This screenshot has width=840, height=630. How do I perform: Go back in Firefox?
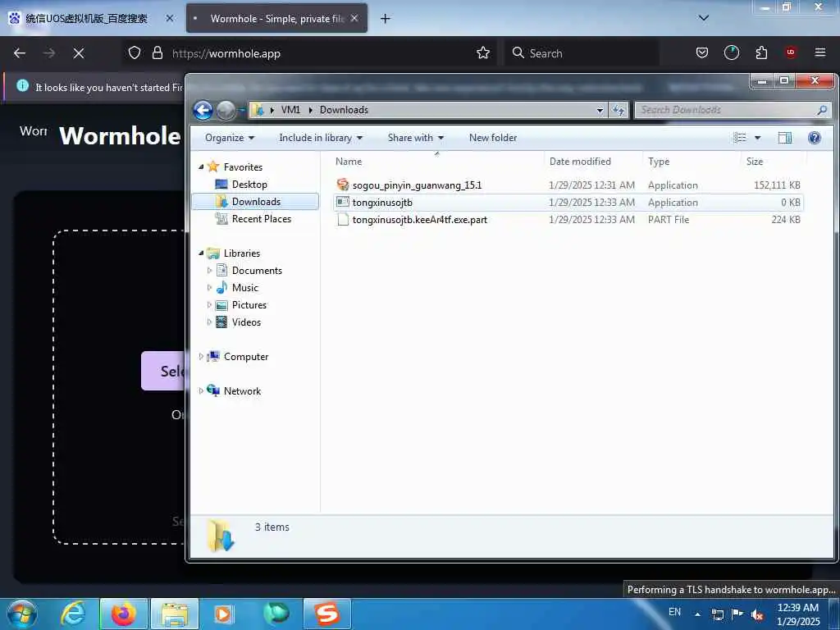(20, 53)
